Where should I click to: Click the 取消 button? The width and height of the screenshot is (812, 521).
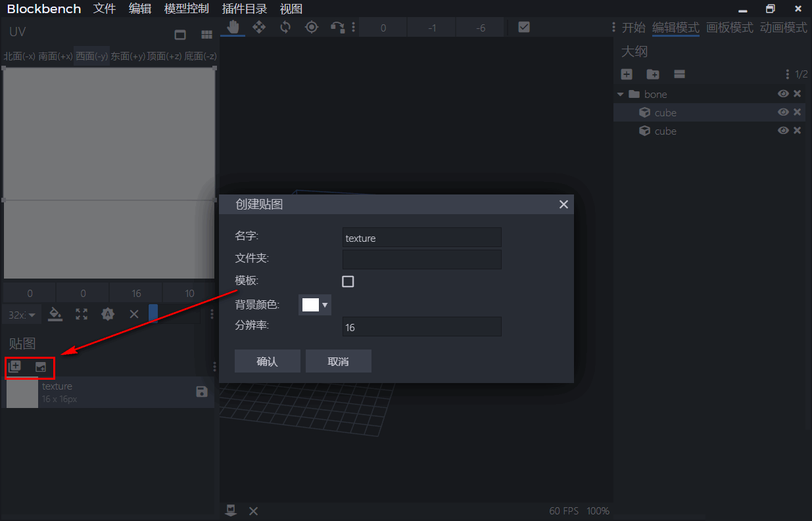pos(338,361)
